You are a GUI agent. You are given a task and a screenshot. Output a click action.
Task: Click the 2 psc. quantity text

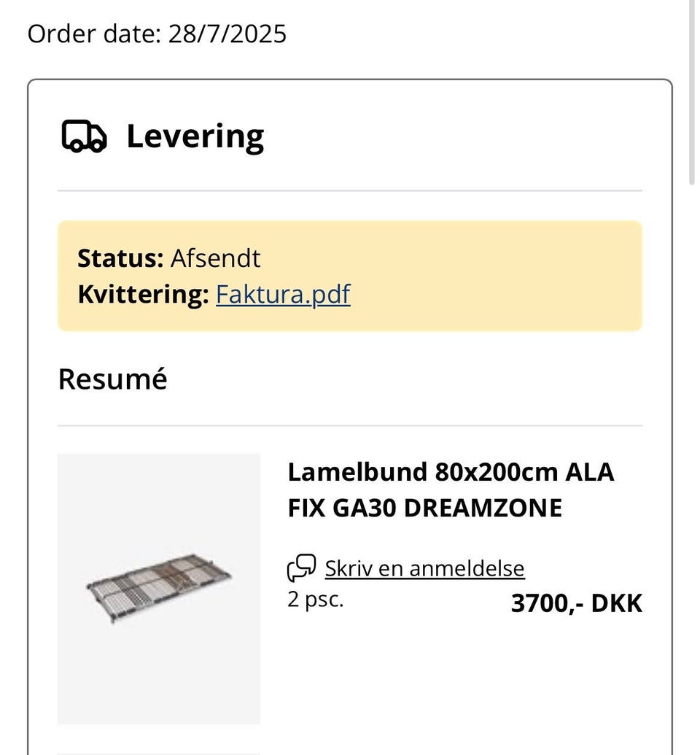click(x=315, y=600)
